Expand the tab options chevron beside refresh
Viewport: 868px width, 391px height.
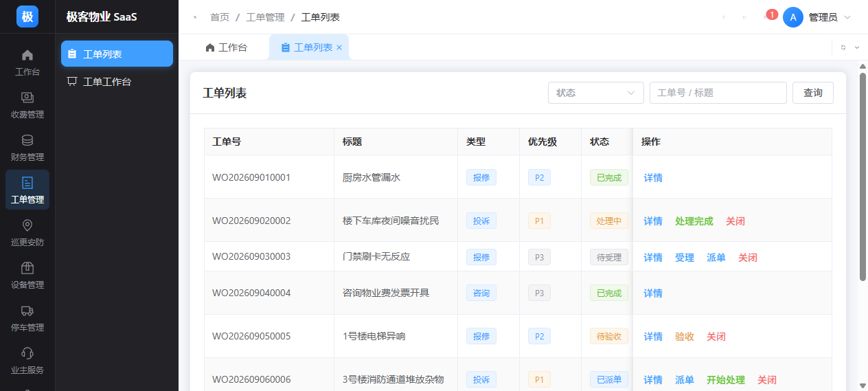[x=856, y=47]
